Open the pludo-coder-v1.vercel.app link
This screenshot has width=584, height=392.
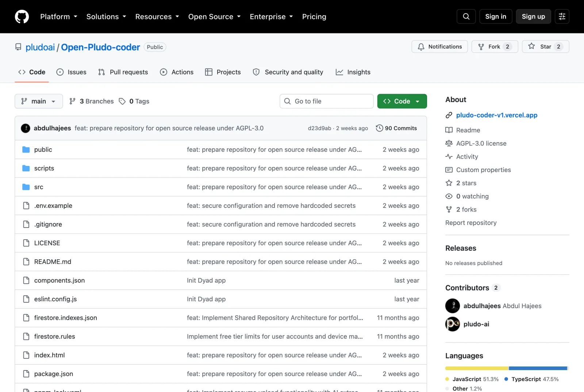[497, 115]
